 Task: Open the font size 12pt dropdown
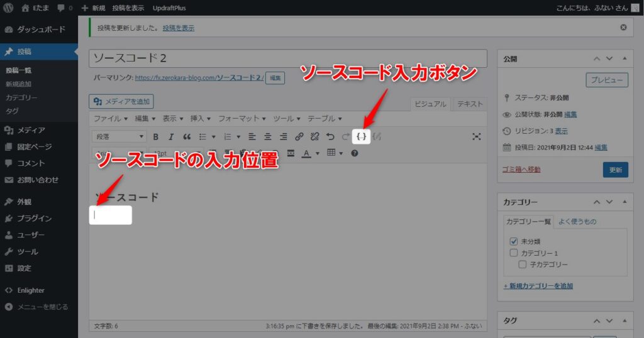point(176,153)
